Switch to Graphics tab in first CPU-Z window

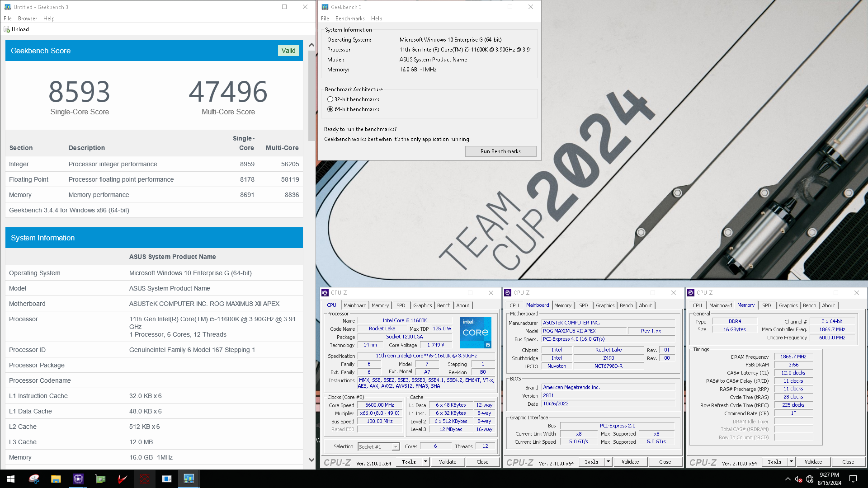pos(423,305)
